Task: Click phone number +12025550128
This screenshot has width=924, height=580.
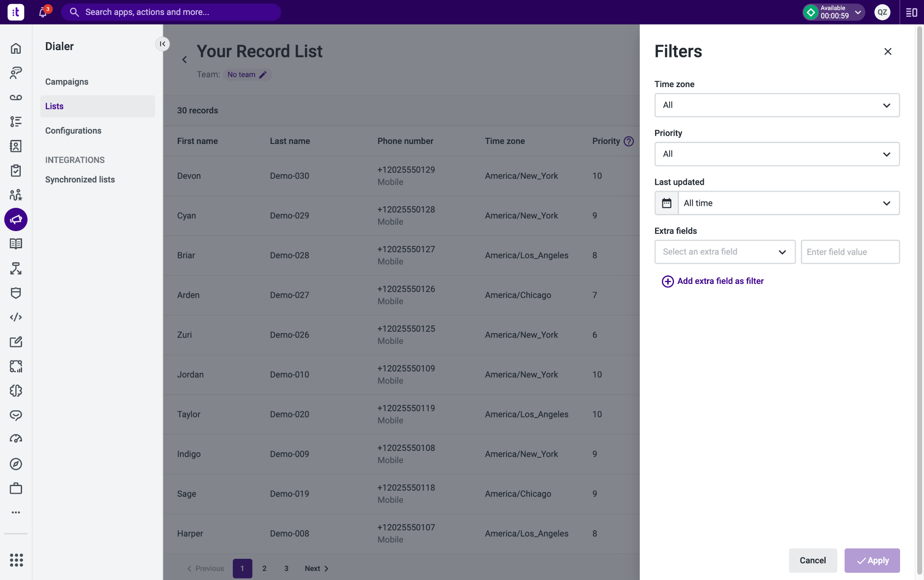Action: [x=406, y=209]
